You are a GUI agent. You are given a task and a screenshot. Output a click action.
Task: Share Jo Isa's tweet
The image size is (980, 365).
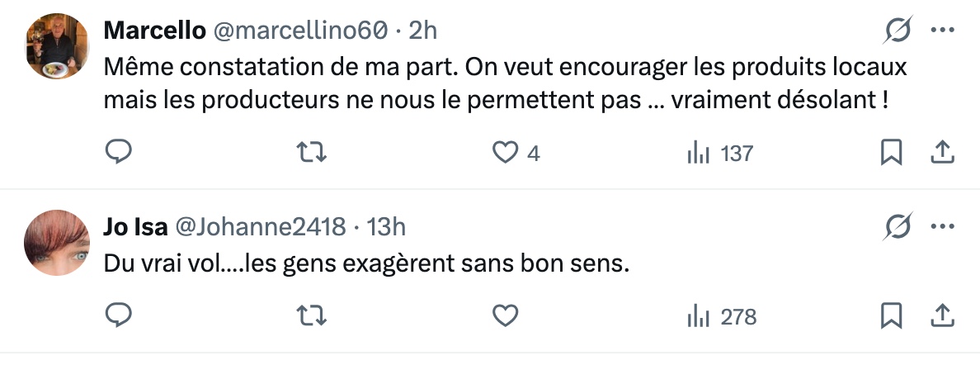[942, 315]
